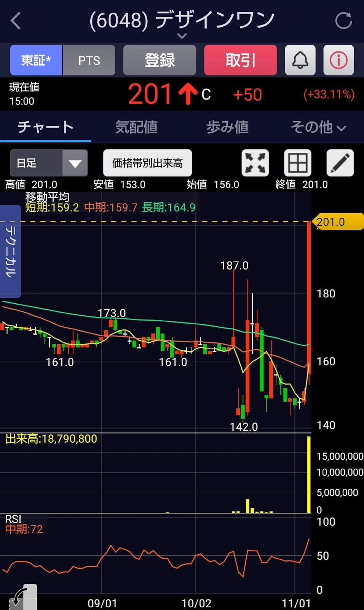Viewport: 364px width, 610px height.
Task: Tap the 始値 156.0 value
Action: [213, 185]
